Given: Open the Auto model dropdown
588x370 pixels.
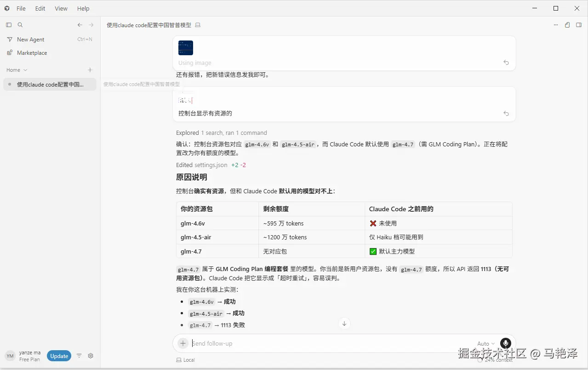Looking at the screenshot, I should pyautogui.click(x=486, y=343).
